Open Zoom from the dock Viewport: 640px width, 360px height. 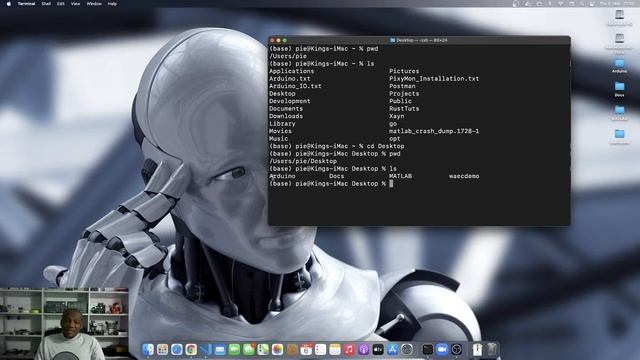[x=442, y=349]
